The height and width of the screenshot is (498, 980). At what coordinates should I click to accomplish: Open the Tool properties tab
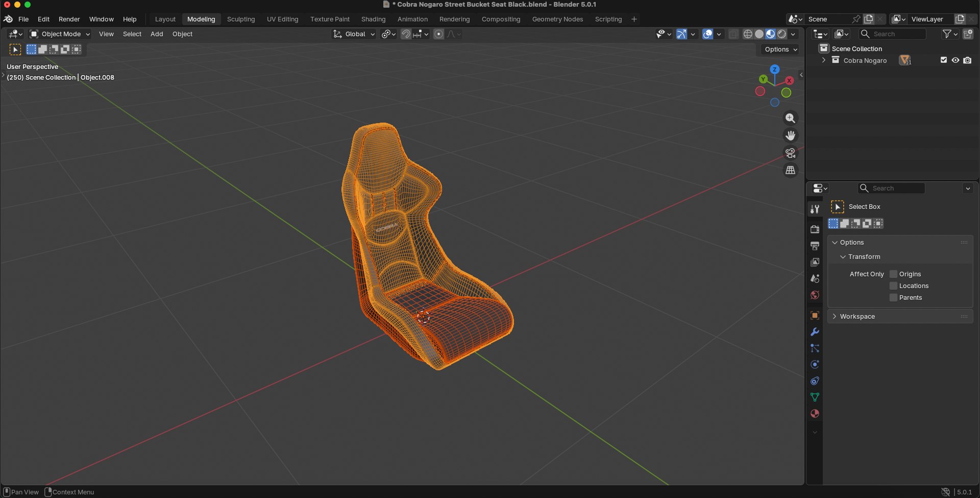(x=815, y=209)
